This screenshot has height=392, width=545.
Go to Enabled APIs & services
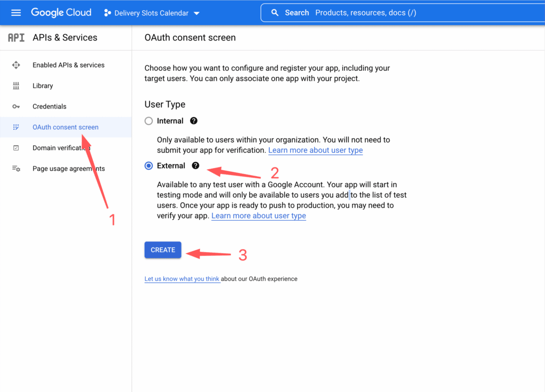click(x=68, y=65)
